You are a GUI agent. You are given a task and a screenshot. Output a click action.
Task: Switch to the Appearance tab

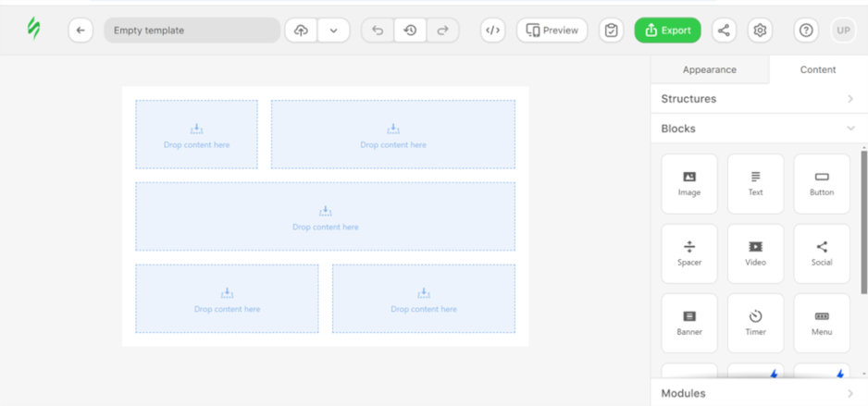point(709,69)
